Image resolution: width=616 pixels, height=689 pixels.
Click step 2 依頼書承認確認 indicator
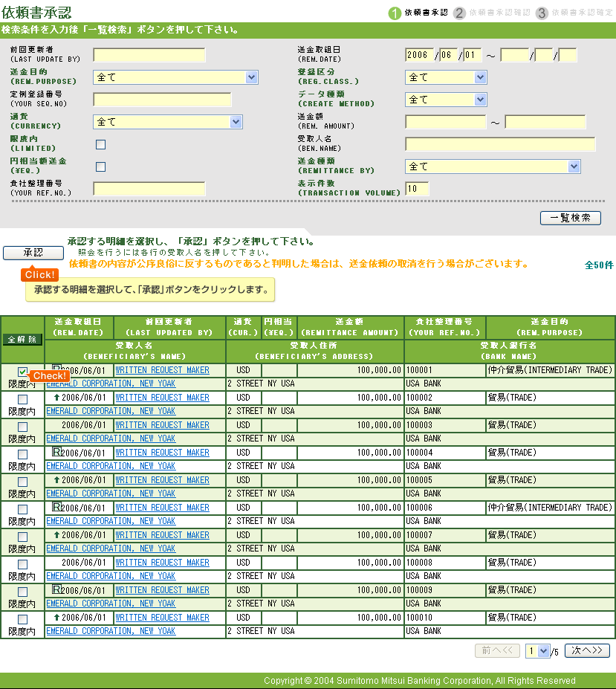(x=492, y=13)
